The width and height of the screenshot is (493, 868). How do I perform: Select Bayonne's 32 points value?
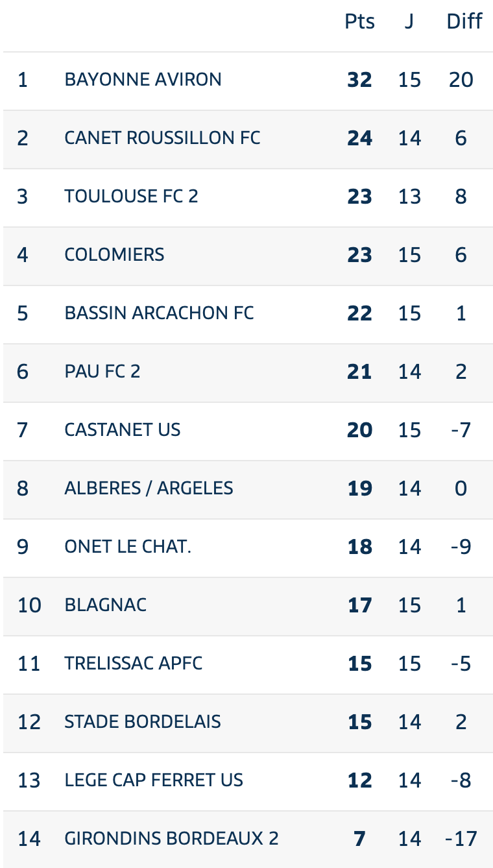point(359,80)
